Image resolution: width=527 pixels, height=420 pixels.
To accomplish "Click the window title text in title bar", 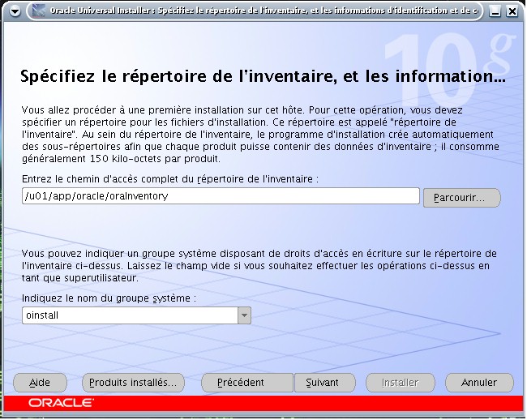I will click(263, 11).
